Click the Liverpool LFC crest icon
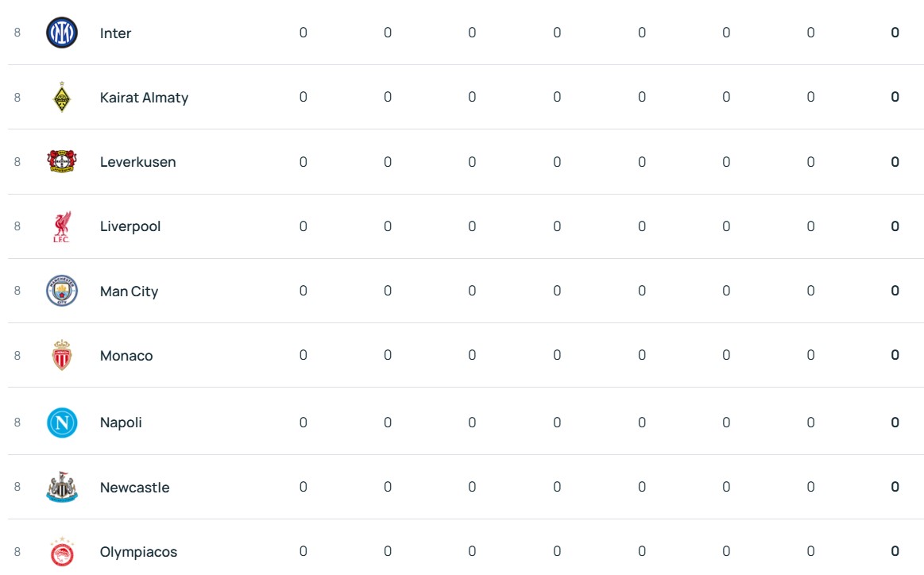Screen dimensions: 924x575 [x=62, y=226]
